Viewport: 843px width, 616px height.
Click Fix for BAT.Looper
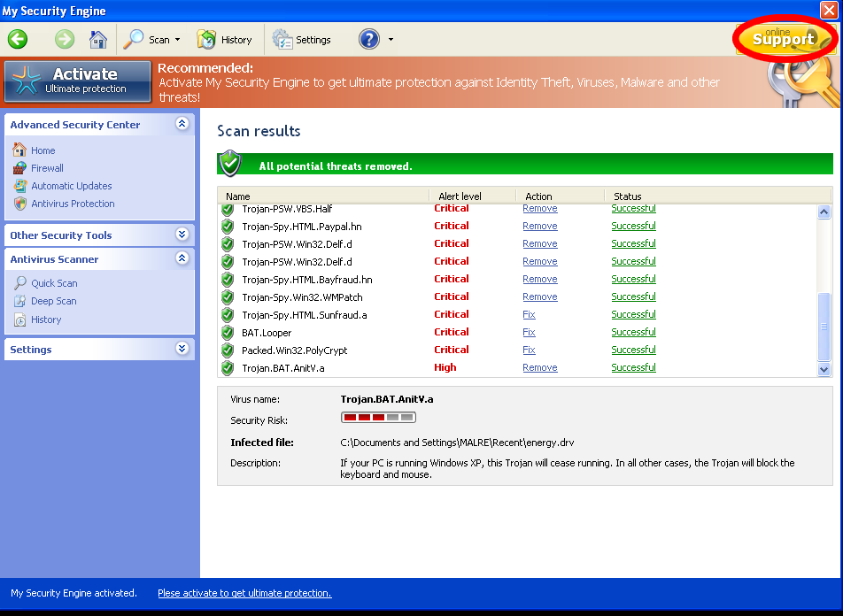[x=529, y=333]
